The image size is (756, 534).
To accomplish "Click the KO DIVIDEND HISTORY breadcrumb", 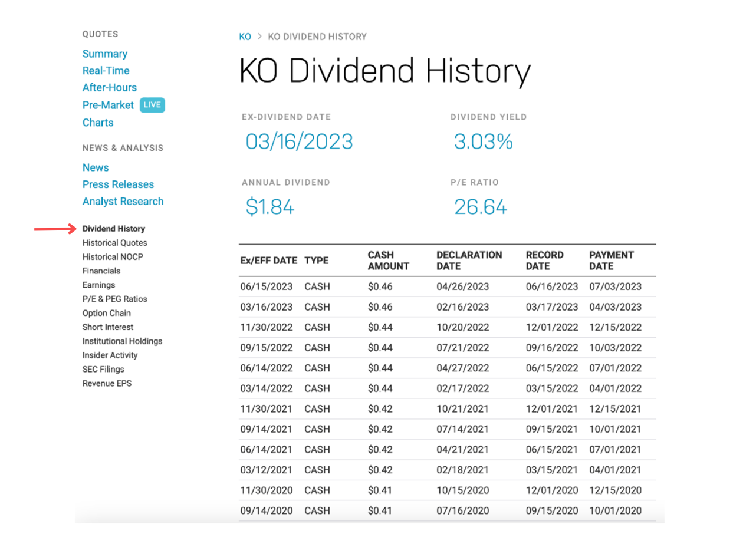I will [x=317, y=37].
